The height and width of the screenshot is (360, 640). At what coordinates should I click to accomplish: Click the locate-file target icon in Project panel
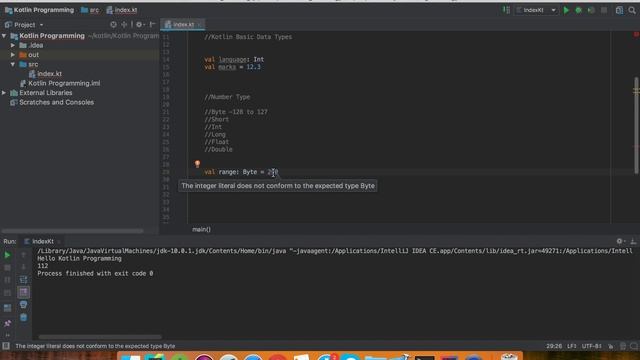[113, 25]
